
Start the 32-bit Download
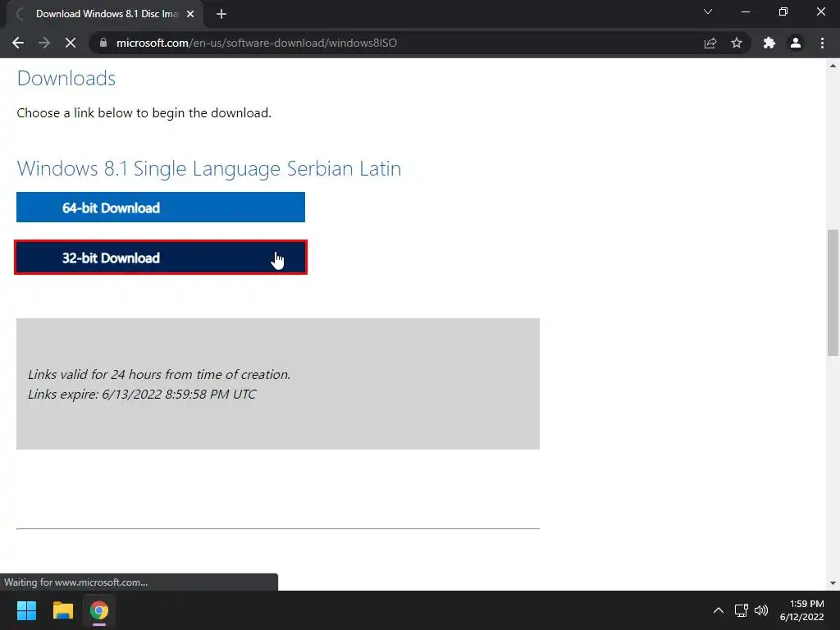(x=161, y=258)
